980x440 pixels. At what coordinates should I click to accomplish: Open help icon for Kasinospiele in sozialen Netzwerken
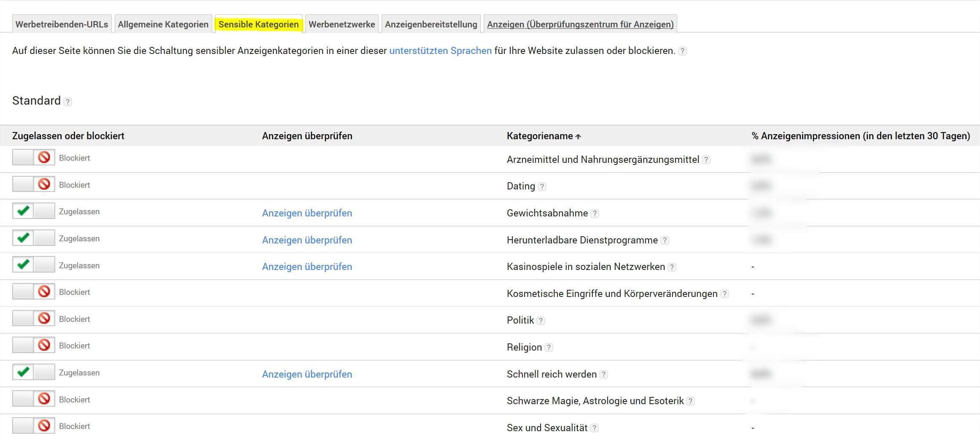pyautogui.click(x=672, y=267)
